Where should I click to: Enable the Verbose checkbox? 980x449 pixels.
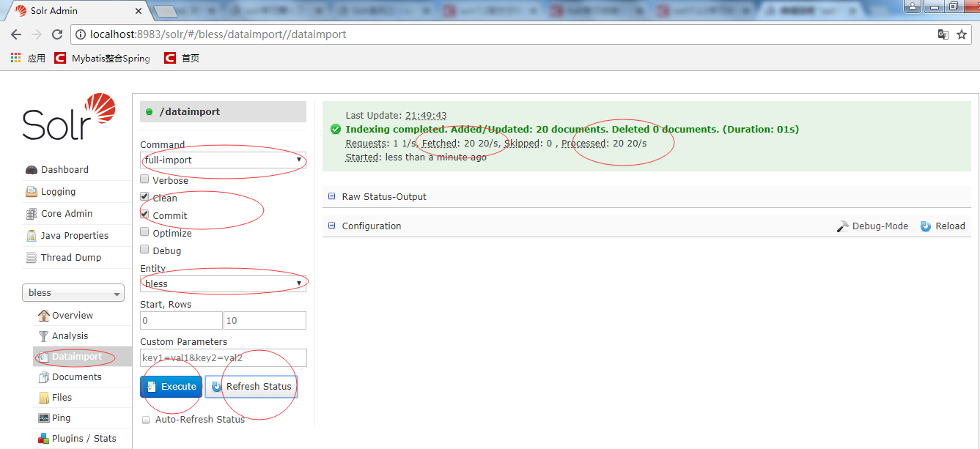tap(144, 180)
